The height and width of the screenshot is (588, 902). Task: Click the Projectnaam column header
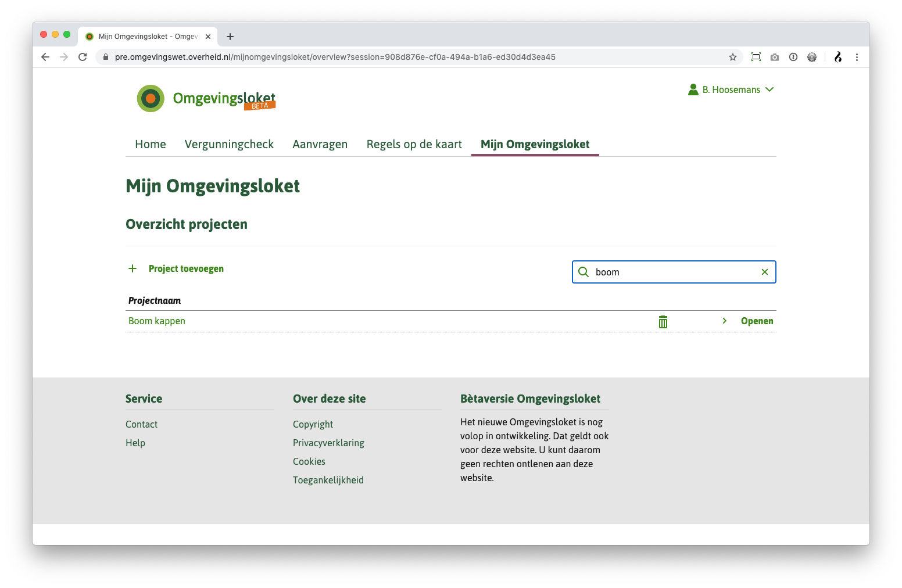coord(155,300)
